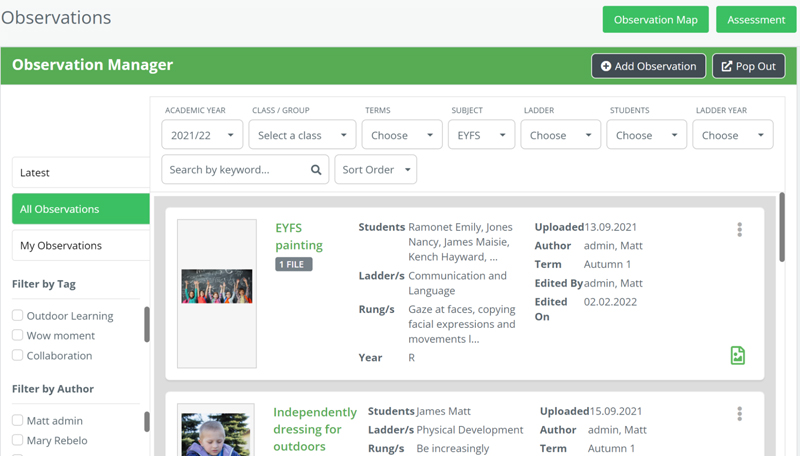The width and height of the screenshot is (800, 456).
Task: Click the search magnifier icon
Action: [316, 170]
